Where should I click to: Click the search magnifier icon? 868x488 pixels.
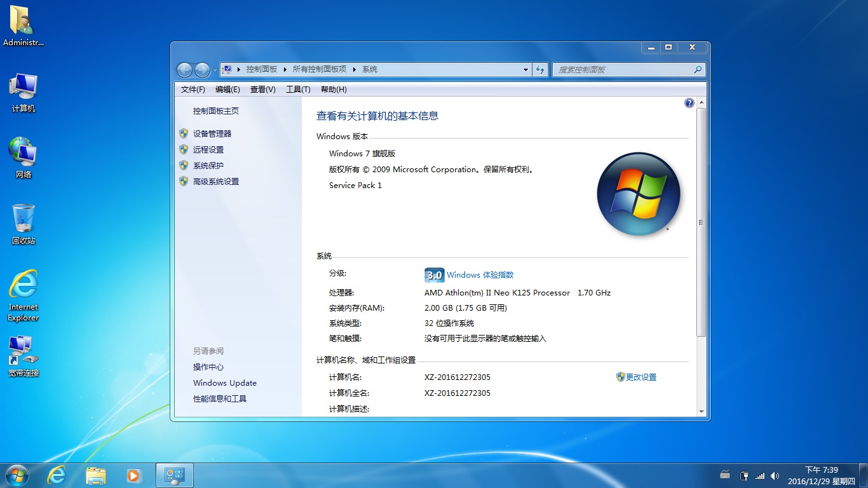(698, 69)
